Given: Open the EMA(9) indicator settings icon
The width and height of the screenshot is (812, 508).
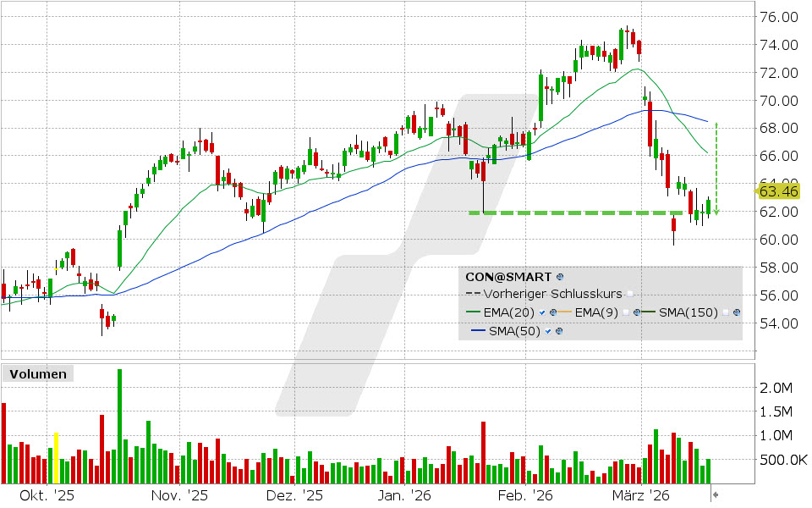Looking at the screenshot, I should [635, 312].
